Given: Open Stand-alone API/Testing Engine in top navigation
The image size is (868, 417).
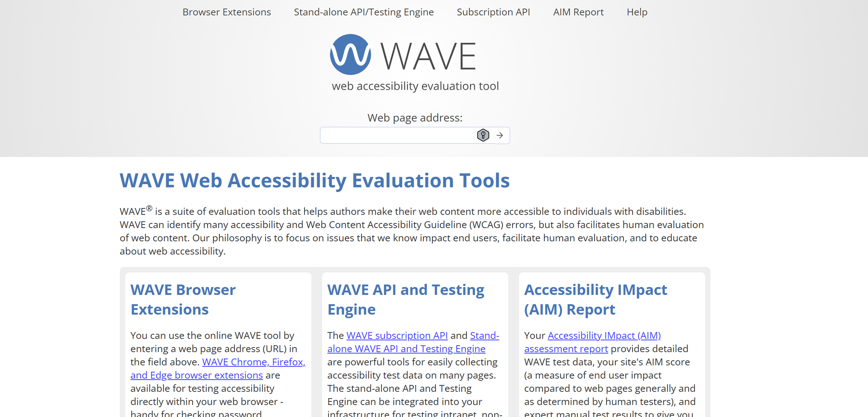Looking at the screenshot, I should 363,12.
